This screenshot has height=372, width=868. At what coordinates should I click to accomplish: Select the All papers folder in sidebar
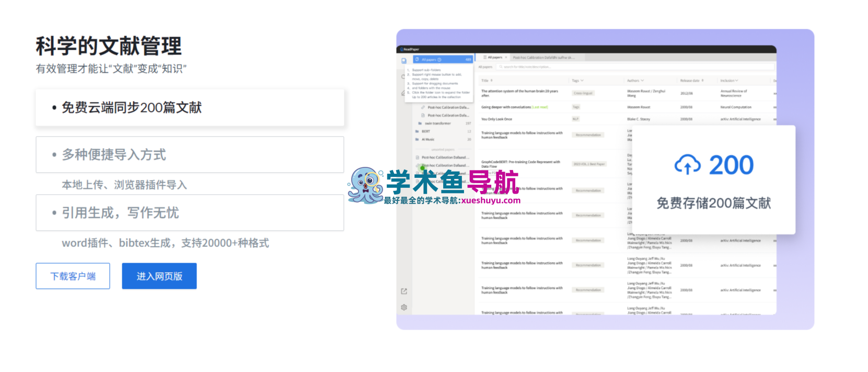coord(443,60)
